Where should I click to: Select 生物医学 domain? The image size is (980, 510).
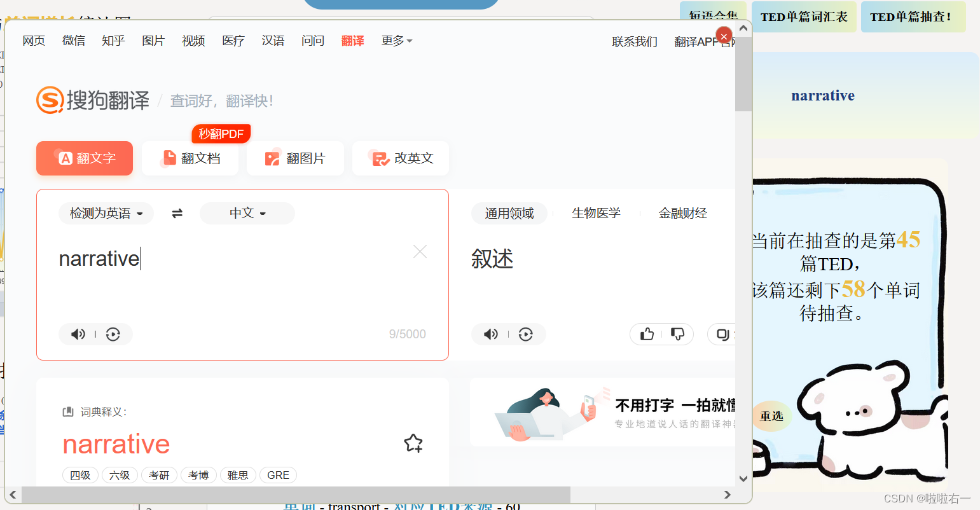[596, 214]
